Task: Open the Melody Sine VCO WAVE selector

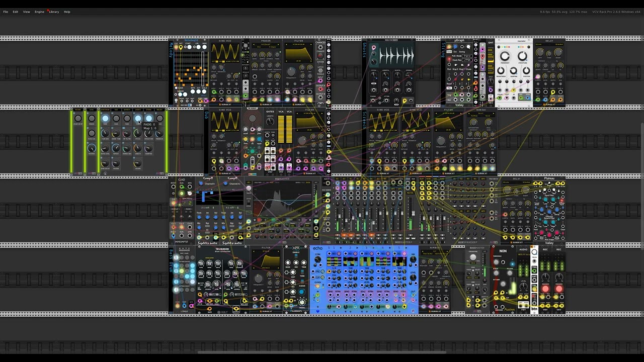Action: tap(232, 61)
